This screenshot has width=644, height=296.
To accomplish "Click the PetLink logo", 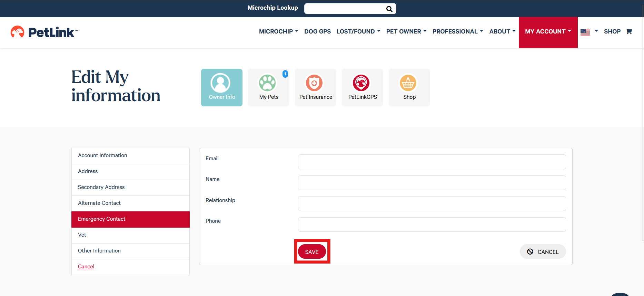I will point(44,32).
